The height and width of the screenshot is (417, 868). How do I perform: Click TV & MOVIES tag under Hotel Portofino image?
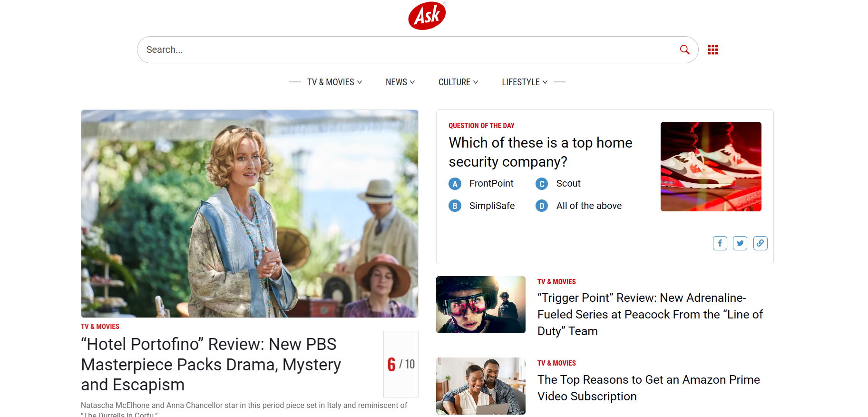100,327
